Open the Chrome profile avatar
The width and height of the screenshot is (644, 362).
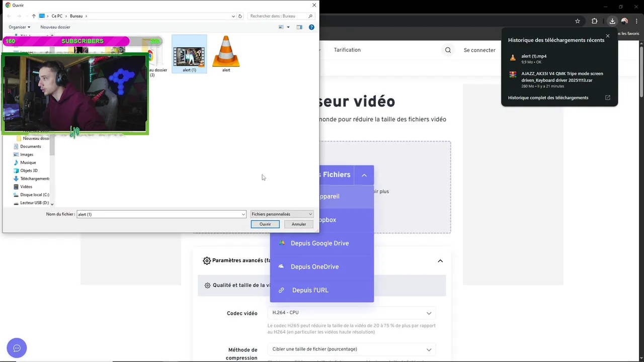624,21
